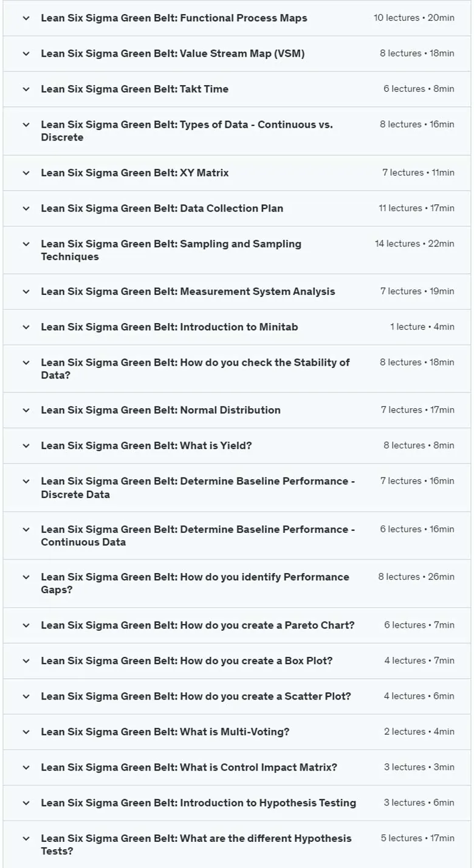Select the identify Performance Gaps section title
Image resolution: width=474 pixels, height=868 pixels.
195,583
